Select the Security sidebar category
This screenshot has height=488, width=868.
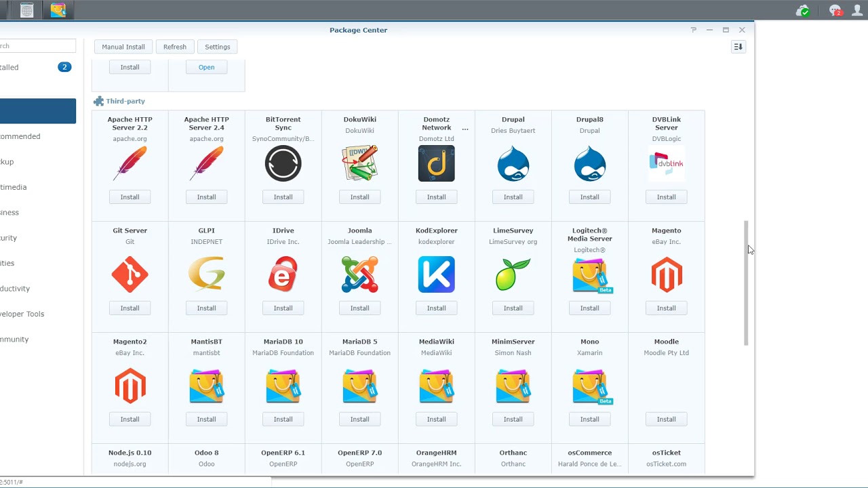click(x=38, y=238)
